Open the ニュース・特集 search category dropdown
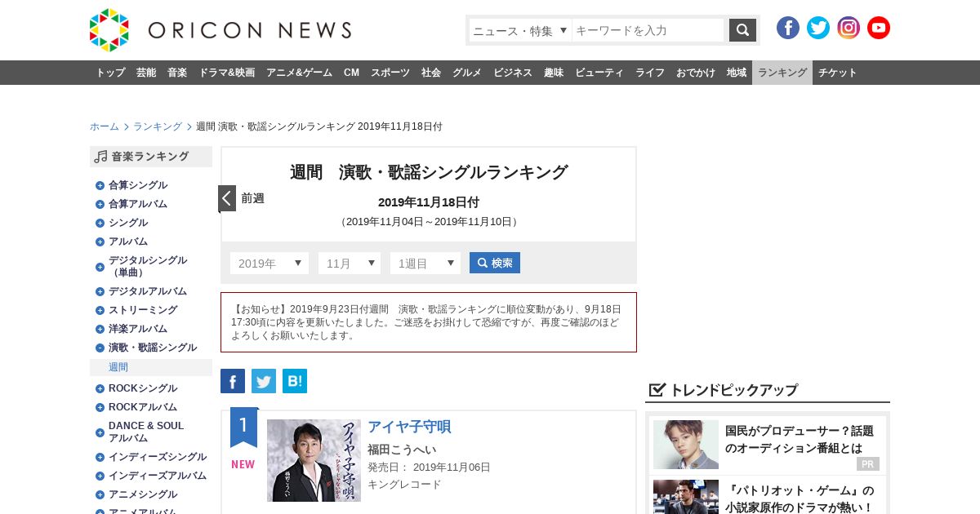 coord(520,30)
